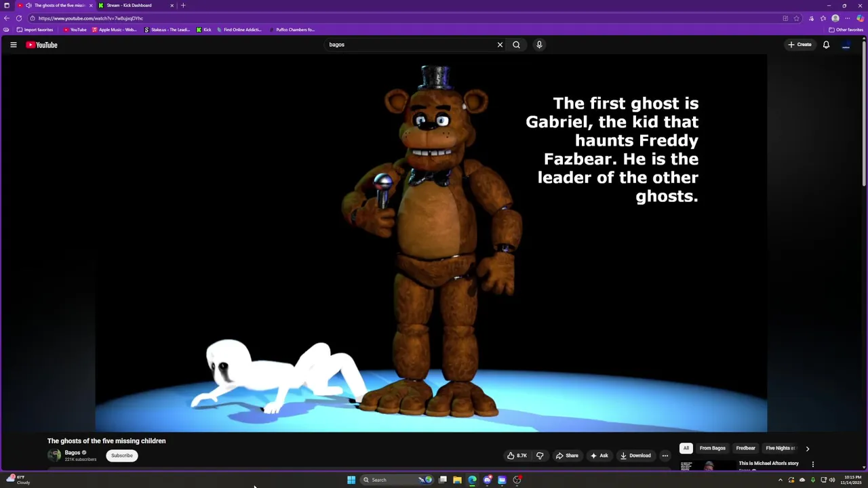Reload the current page
This screenshot has width=868, height=488.
pos(19,18)
